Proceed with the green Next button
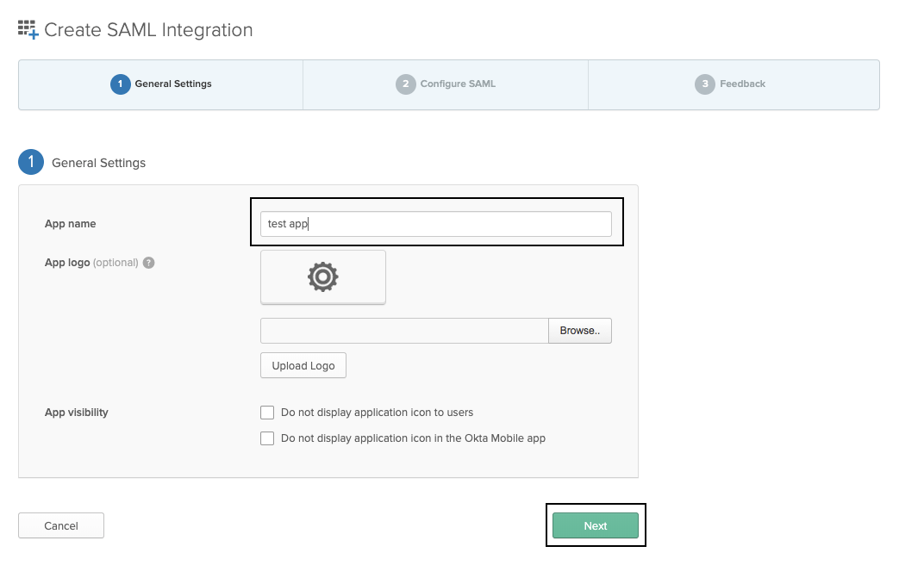 coord(595,525)
